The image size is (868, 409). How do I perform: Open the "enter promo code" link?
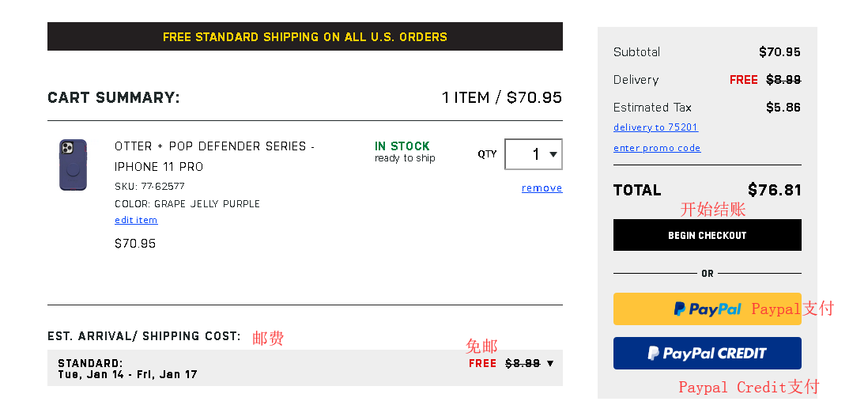pyautogui.click(x=657, y=148)
